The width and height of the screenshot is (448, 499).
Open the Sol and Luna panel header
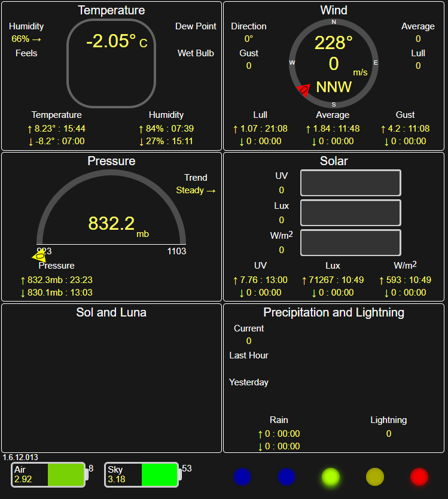tap(111, 312)
